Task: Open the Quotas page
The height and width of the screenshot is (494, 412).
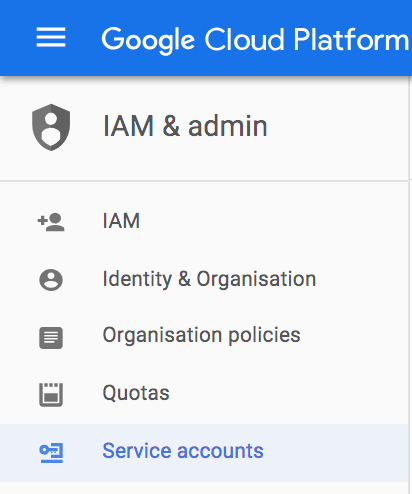Action: tap(136, 393)
